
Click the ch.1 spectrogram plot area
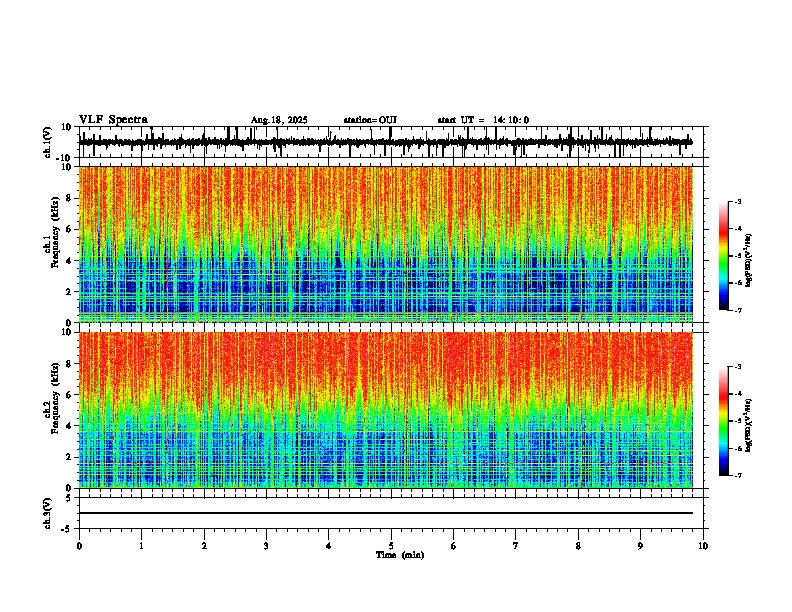[x=385, y=244]
